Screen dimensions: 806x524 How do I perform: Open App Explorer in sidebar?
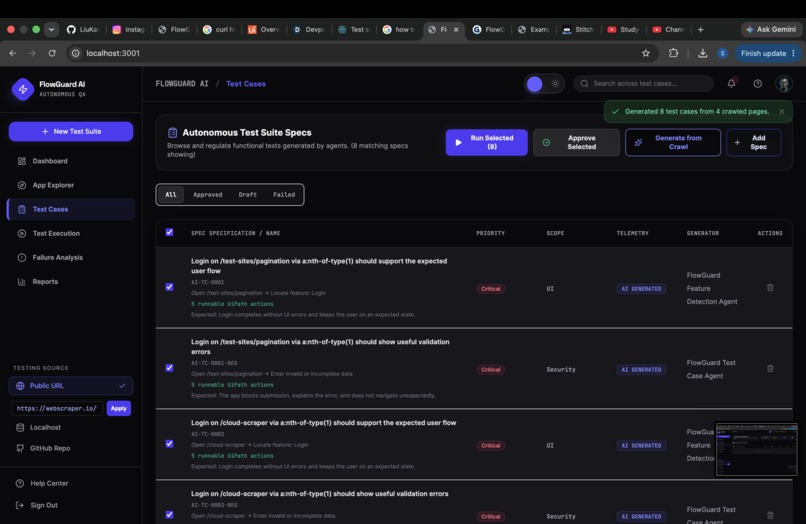(x=71, y=185)
